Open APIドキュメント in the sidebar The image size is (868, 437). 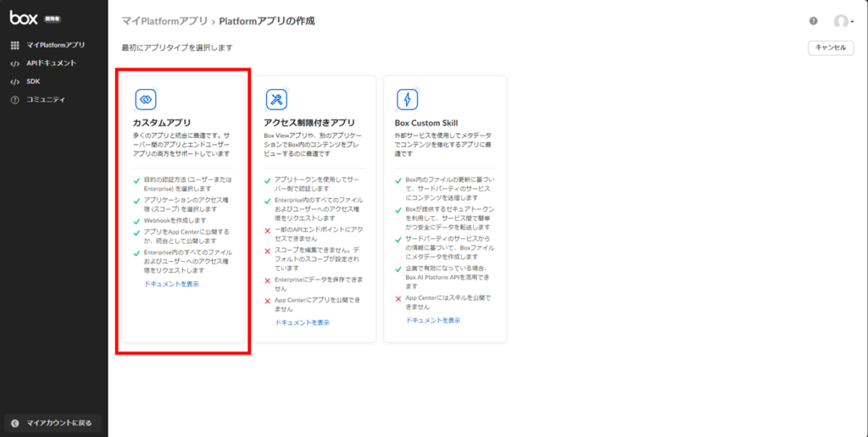click(53, 64)
